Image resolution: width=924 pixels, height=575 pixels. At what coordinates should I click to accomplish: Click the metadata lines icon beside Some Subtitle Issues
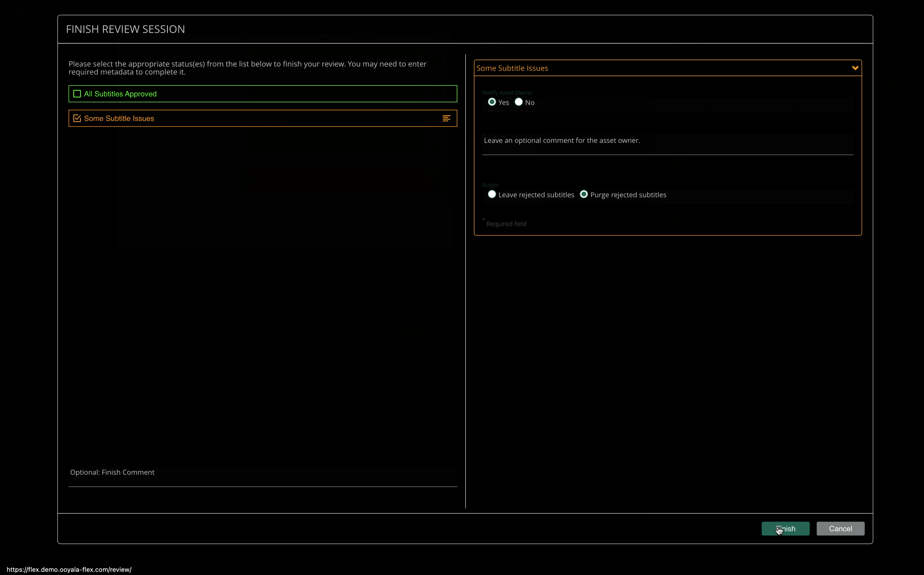pyautogui.click(x=446, y=118)
